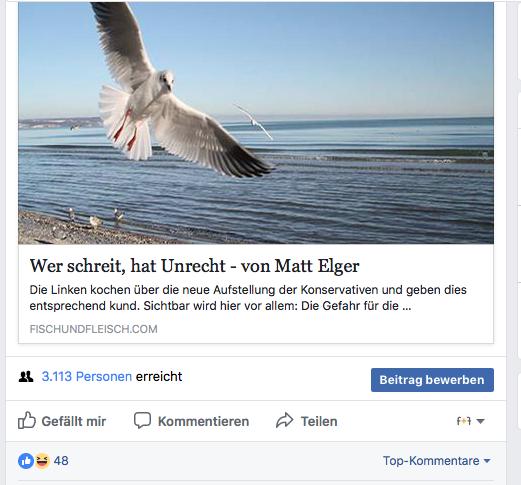521x485 pixels.
Task: Click the page identity avatar icon
Action: 464,421
